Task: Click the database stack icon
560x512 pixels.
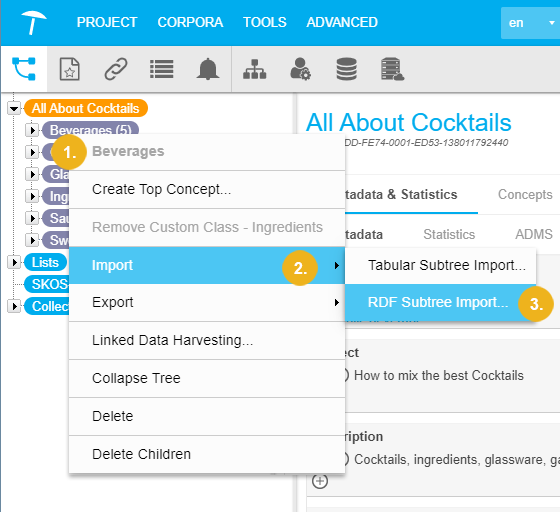Action: click(x=346, y=69)
